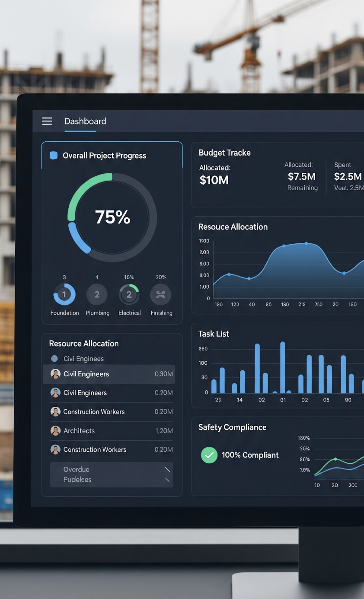This screenshot has height=599, width=364.
Task: Click the Finishing phase icon
Action: (x=161, y=294)
